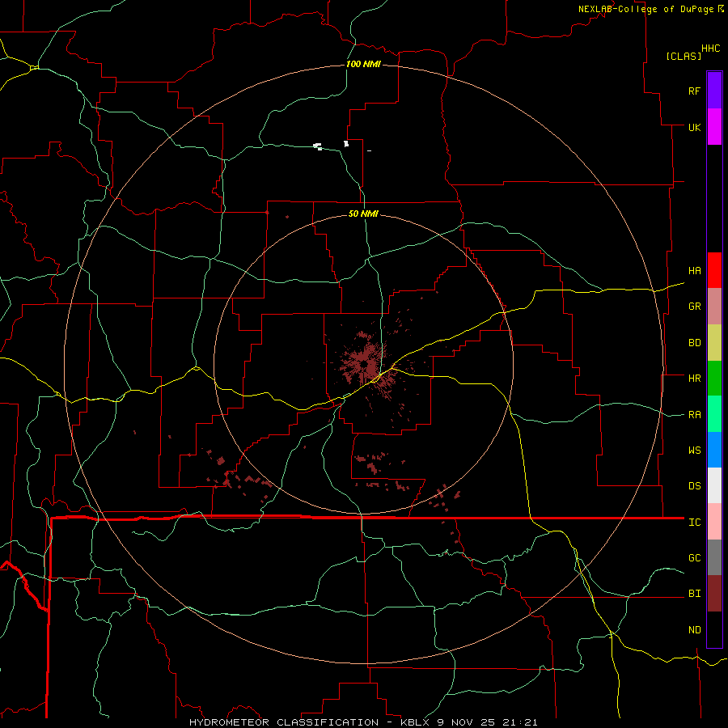728x728 pixels.
Task: Select the BD yellow legend block
Action: pos(714,343)
